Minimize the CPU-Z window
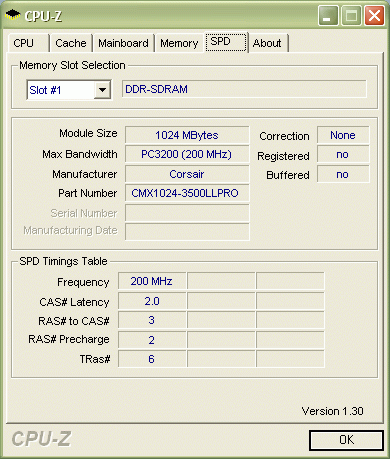This screenshot has height=459, width=390. 328,15
